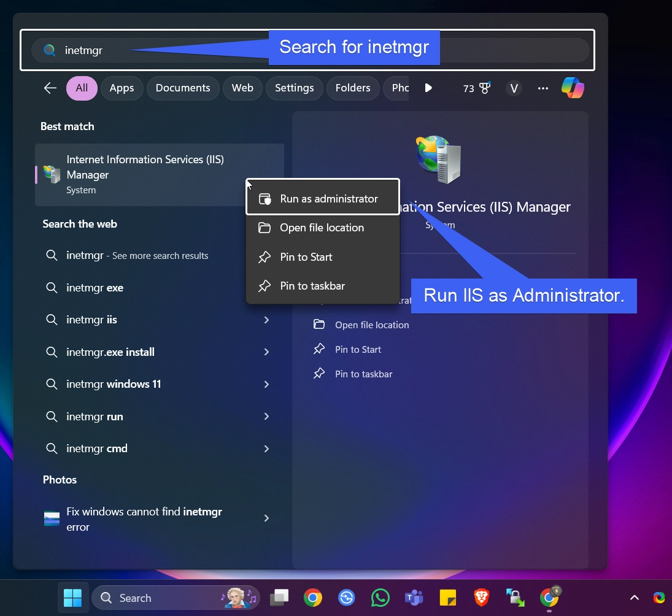Select Open file location in context menu

[x=323, y=228]
